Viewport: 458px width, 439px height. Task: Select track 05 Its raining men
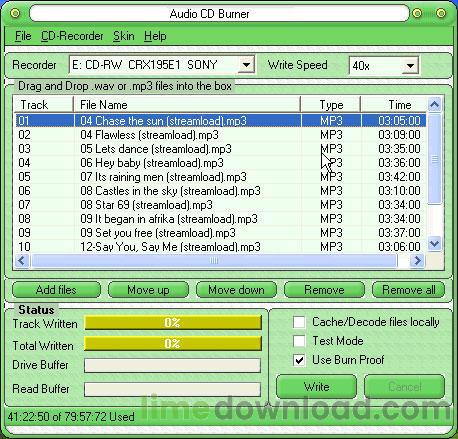pos(220,177)
